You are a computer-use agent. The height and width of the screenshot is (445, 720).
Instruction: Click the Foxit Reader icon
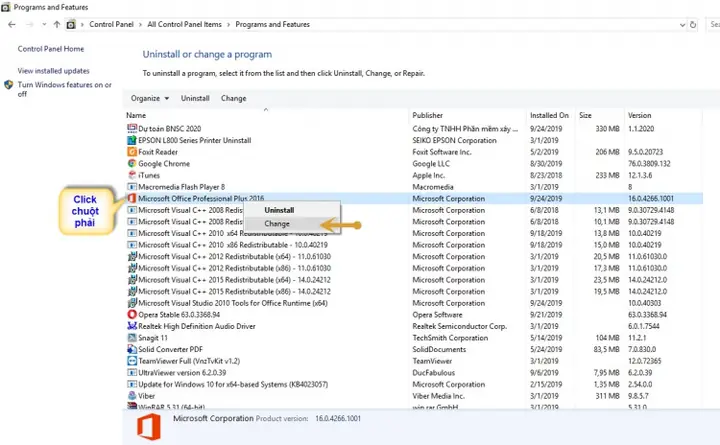point(132,152)
